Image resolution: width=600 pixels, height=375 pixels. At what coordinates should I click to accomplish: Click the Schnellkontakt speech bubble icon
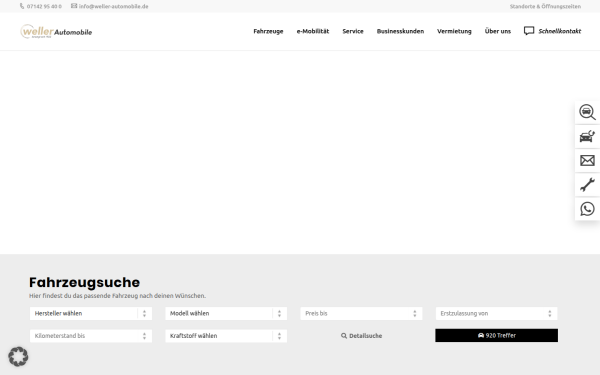[x=529, y=31]
